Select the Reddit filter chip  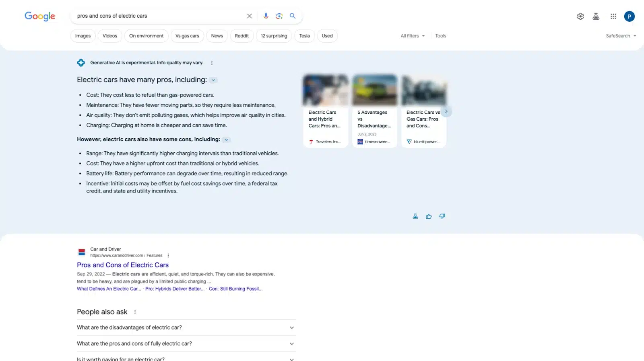point(242,36)
